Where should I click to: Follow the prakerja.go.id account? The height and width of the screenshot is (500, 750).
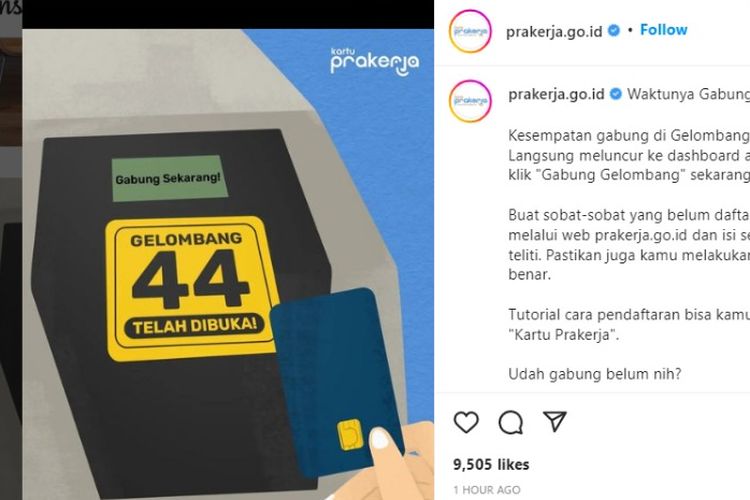coord(663,30)
